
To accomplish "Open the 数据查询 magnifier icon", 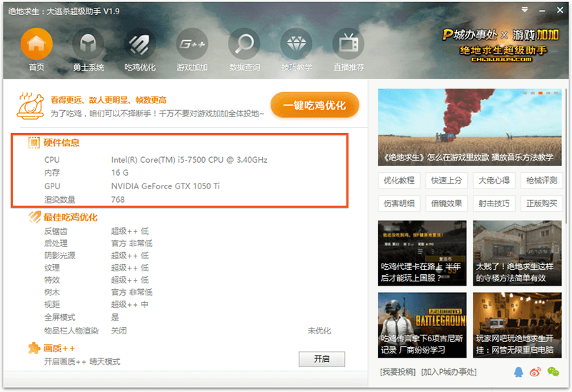I will (x=244, y=44).
